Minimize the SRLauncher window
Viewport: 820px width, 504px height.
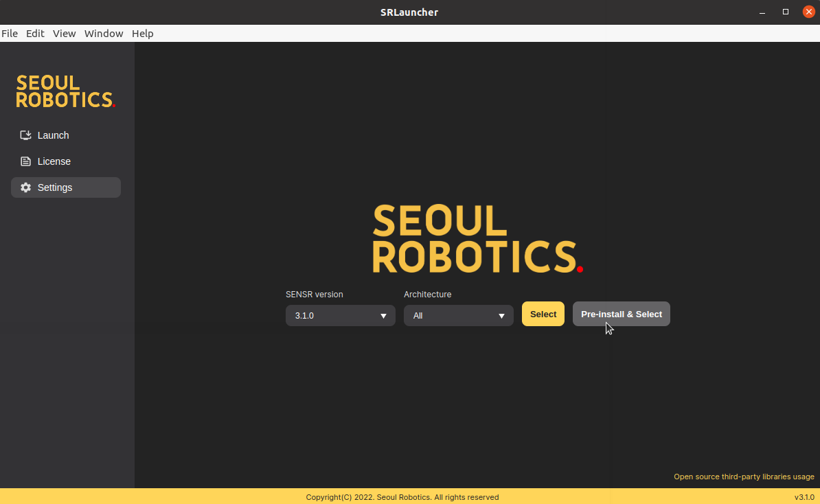coord(762,12)
